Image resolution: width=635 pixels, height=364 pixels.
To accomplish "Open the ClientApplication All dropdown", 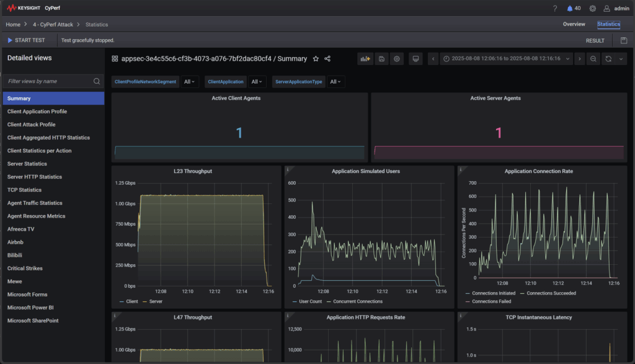I will (x=257, y=82).
